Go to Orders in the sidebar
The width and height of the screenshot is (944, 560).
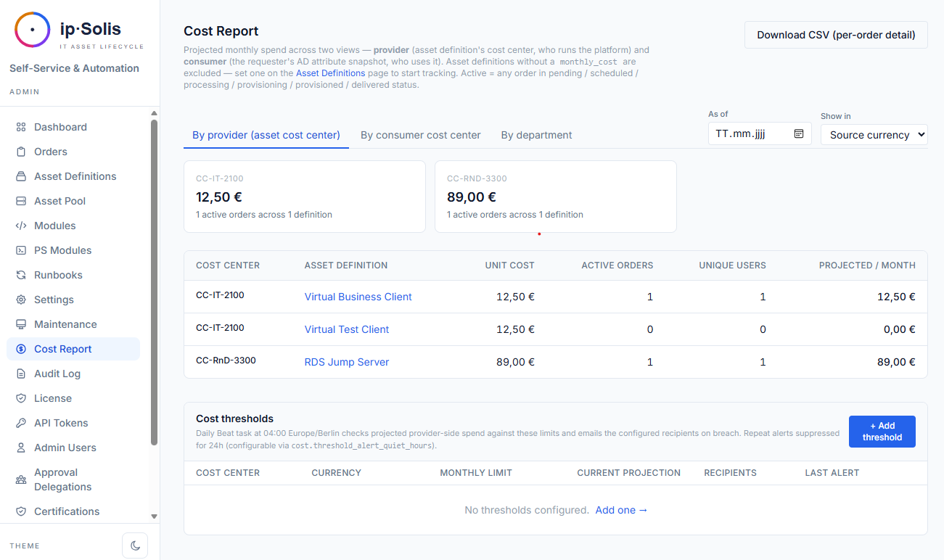click(x=73, y=152)
